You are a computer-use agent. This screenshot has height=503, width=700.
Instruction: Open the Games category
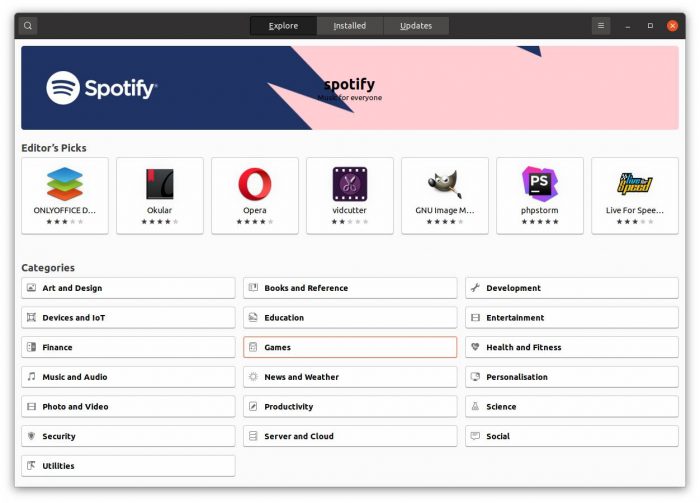point(350,347)
